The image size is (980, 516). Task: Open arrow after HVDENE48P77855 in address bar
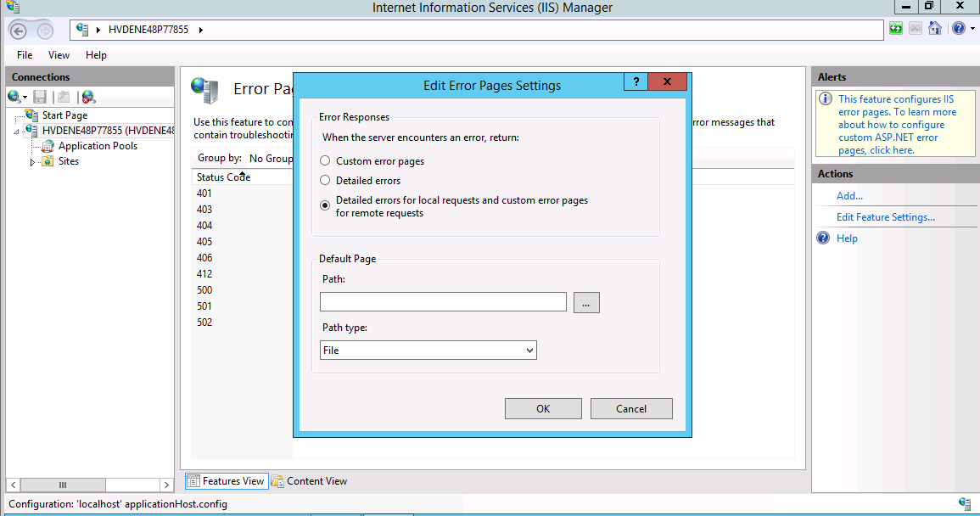tap(200, 30)
